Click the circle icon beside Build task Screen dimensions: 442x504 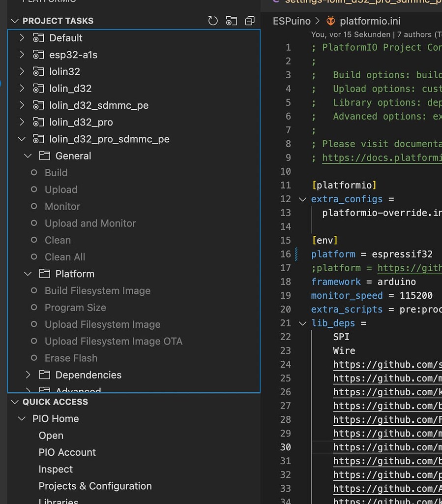[x=34, y=173]
